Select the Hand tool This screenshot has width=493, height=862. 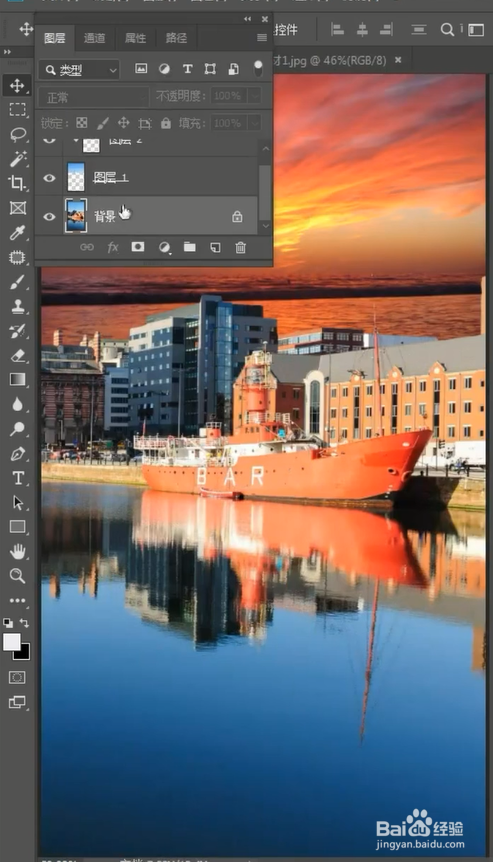pos(17,551)
